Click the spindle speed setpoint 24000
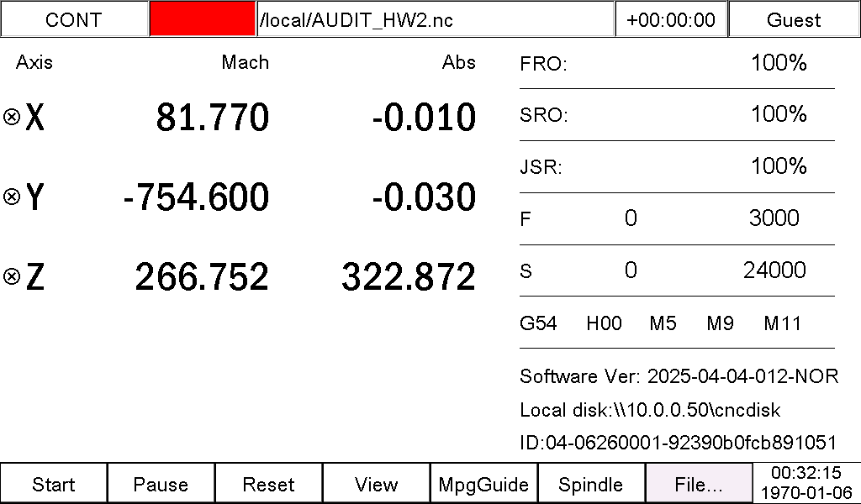Image resolution: width=861 pixels, height=504 pixels. point(774,270)
